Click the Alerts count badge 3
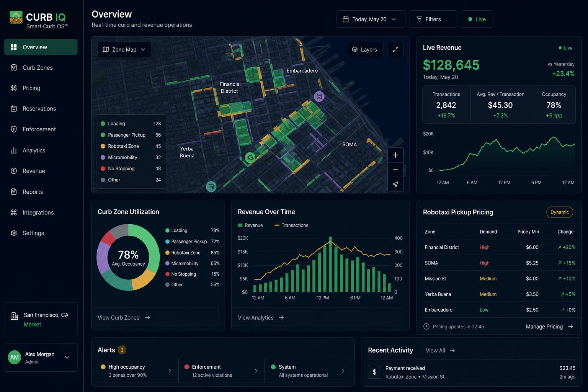 point(122,350)
